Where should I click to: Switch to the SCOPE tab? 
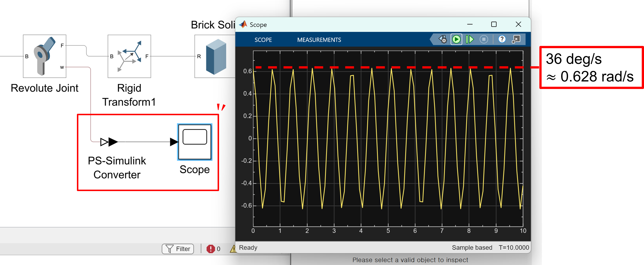[x=263, y=40]
